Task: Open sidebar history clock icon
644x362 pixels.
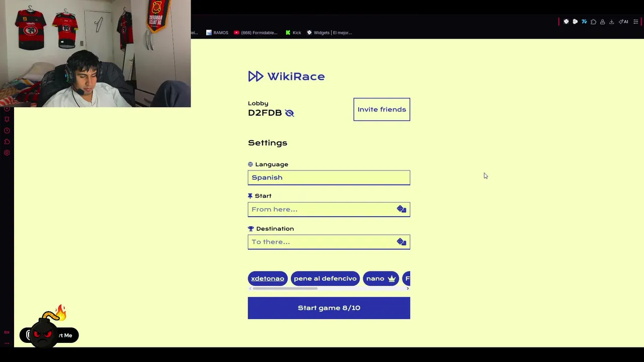Action: [x=7, y=130]
